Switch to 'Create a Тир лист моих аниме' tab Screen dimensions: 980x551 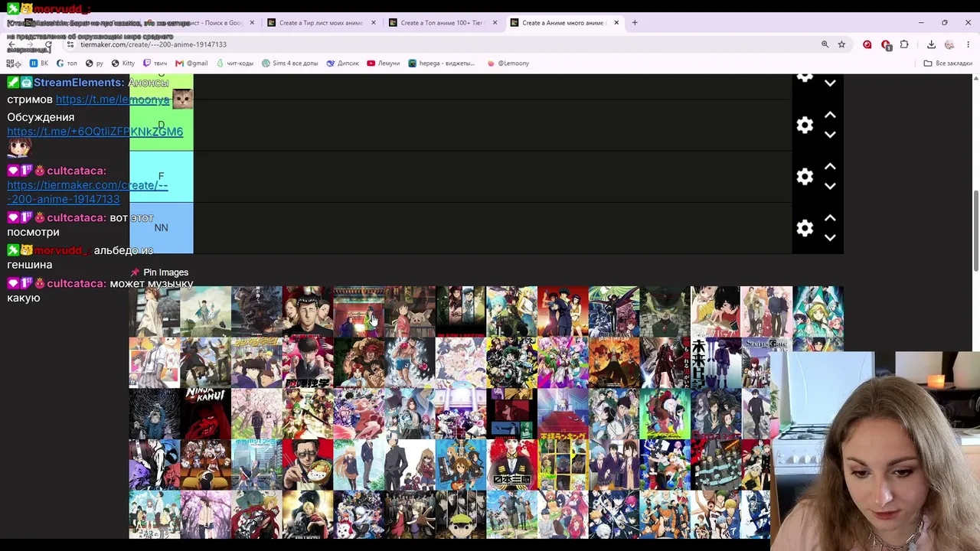coord(320,23)
